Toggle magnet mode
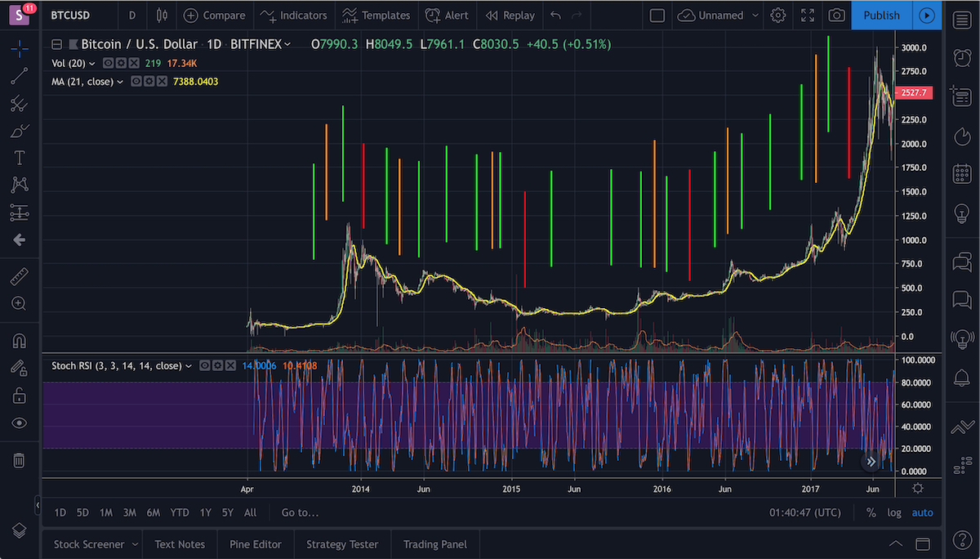The height and width of the screenshot is (559, 980). tap(20, 340)
